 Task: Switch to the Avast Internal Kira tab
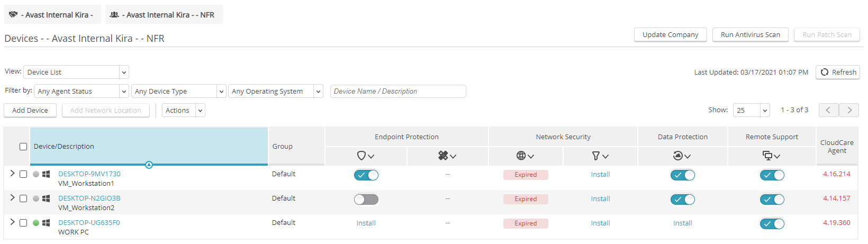point(52,14)
